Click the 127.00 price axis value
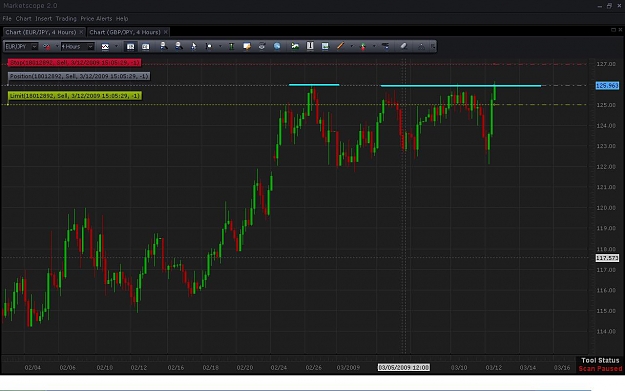The height and width of the screenshot is (391, 625). [x=606, y=64]
